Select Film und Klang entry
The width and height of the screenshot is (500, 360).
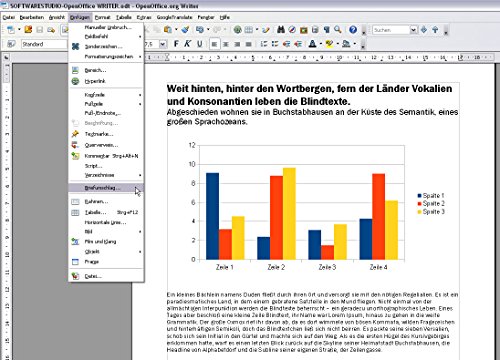click(107, 241)
